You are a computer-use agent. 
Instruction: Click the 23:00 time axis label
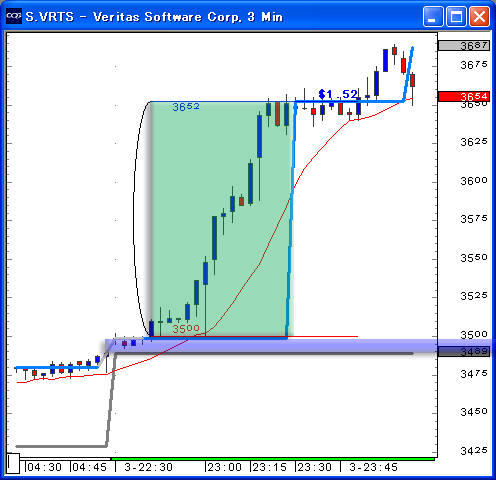tap(224, 467)
